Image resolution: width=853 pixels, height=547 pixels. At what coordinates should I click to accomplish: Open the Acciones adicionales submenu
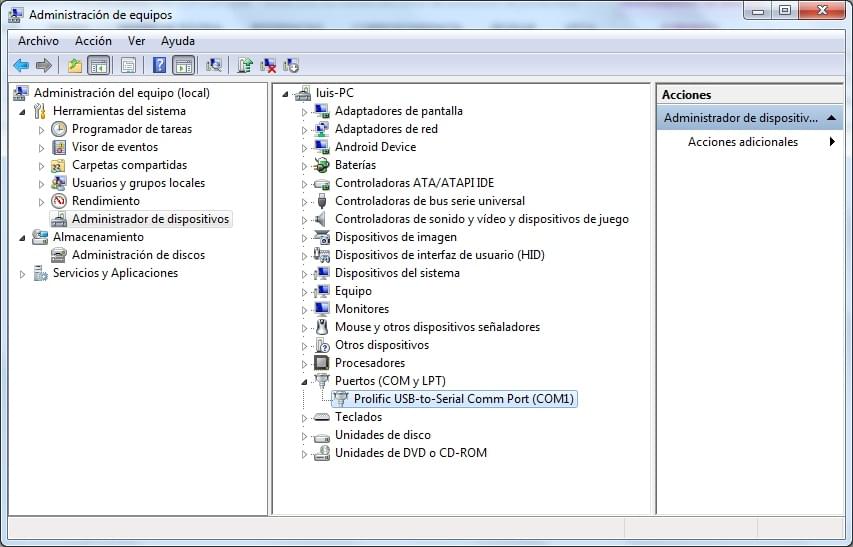pyautogui.click(x=742, y=142)
